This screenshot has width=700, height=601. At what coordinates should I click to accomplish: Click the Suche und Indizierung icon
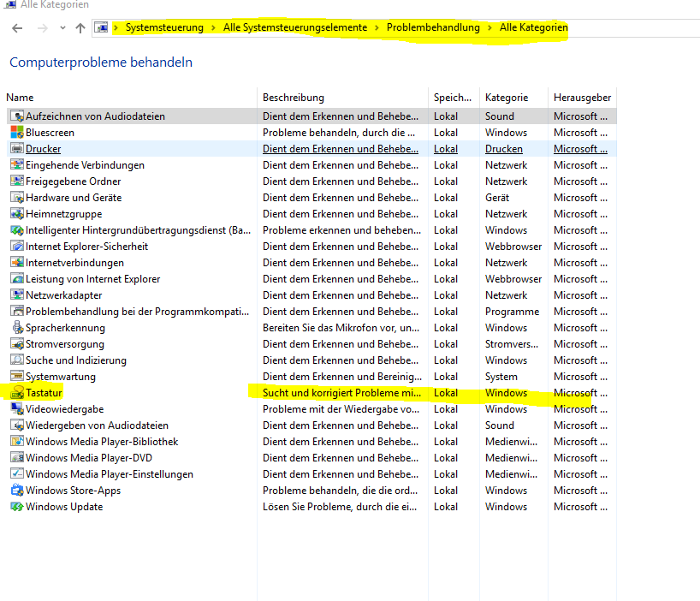pyautogui.click(x=17, y=360)
